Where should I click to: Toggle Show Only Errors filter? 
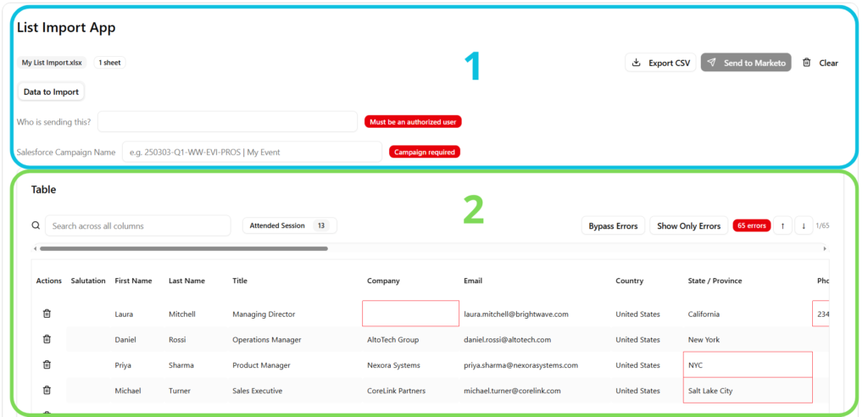click(x=688, y=226)
